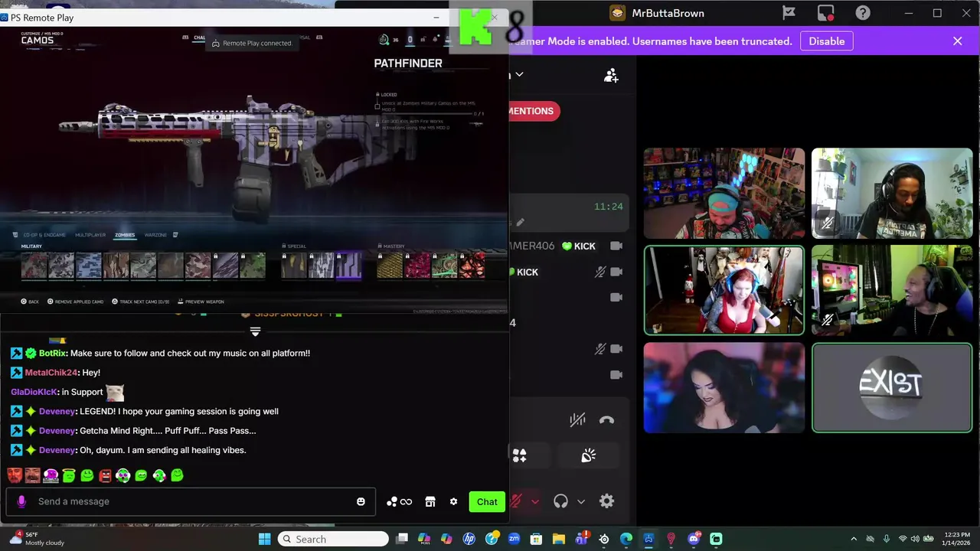Select the gold Mastery camo swatch

pyautogui.click(x=390, y=266)
